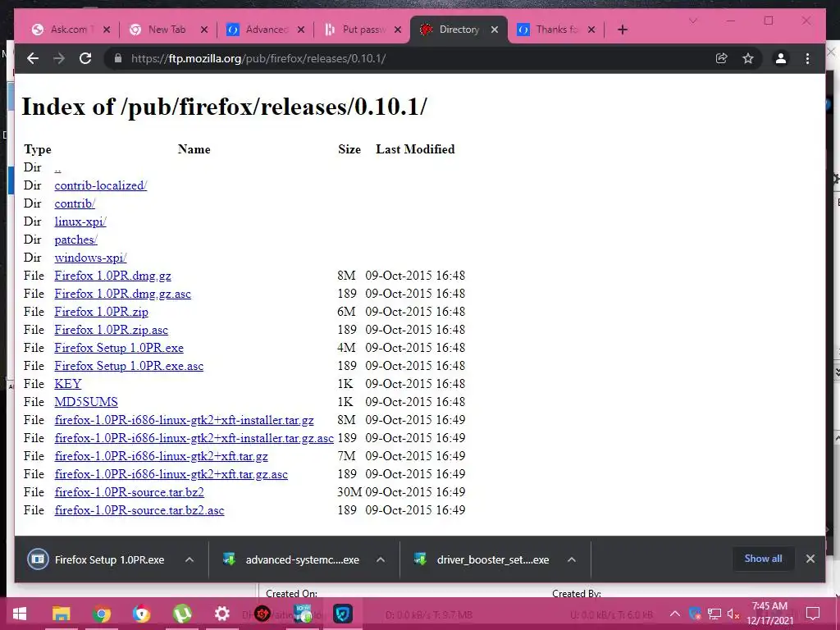Download Firefox 1.0PR.dmg.gz

[112, 276]
